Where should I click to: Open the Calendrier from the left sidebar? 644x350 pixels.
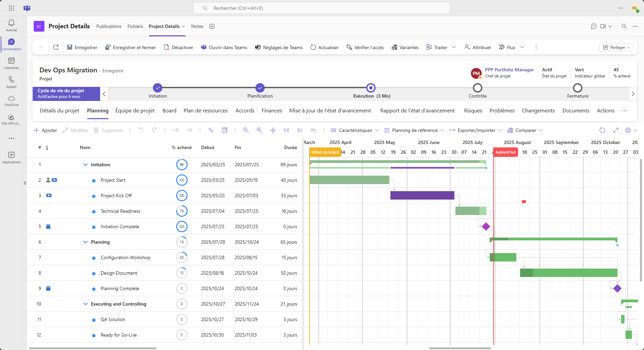(x=11, y=63)
